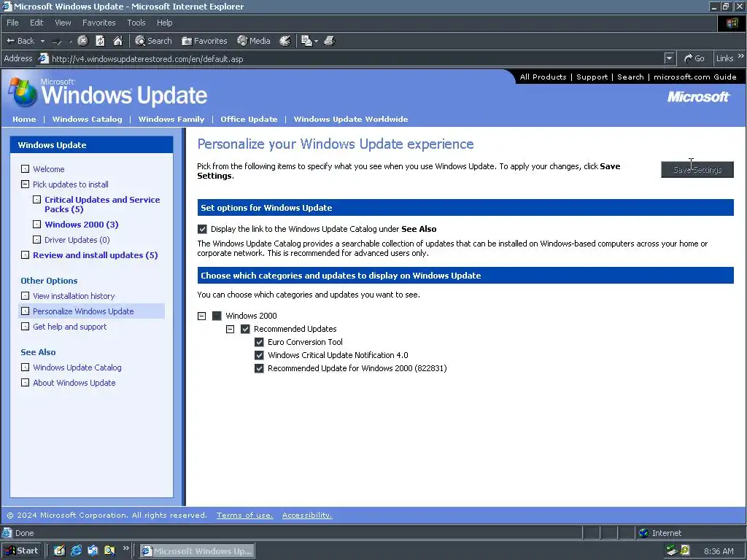Uncheck Windows Critical Update Notification 4.0
747x560 pixels.
coord(259,355)
